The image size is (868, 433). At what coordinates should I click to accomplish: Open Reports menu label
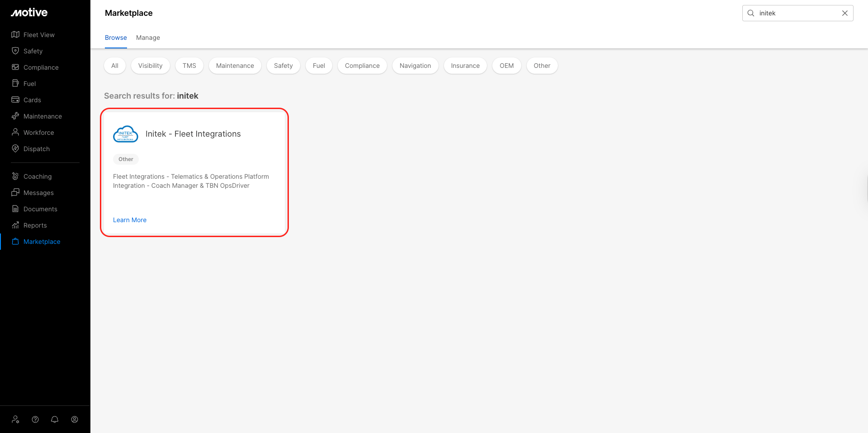[35, 225]
